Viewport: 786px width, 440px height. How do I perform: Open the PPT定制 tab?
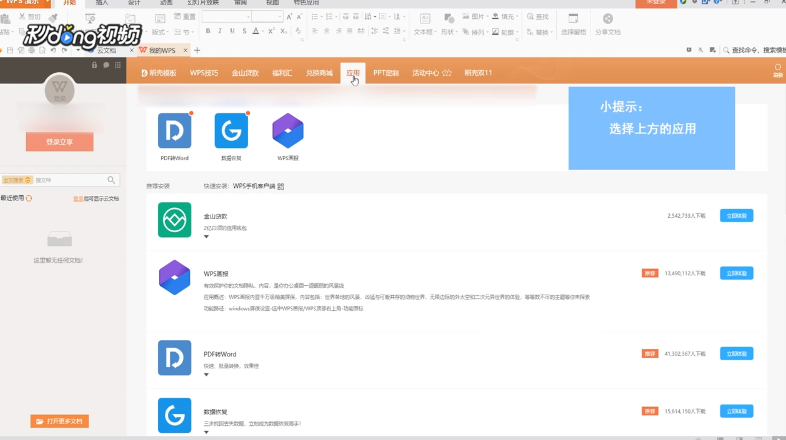coord(386,73)
